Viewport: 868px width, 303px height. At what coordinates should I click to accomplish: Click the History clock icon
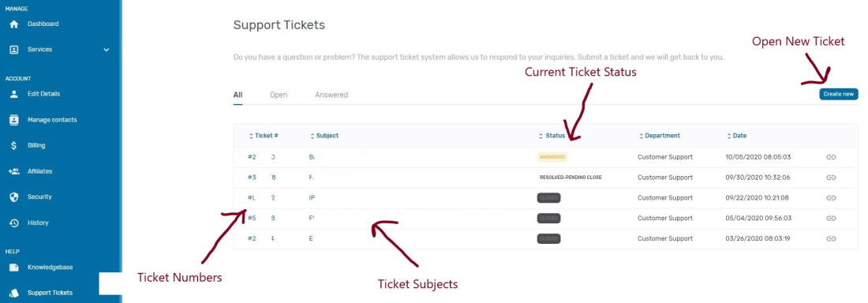(14, 223)
